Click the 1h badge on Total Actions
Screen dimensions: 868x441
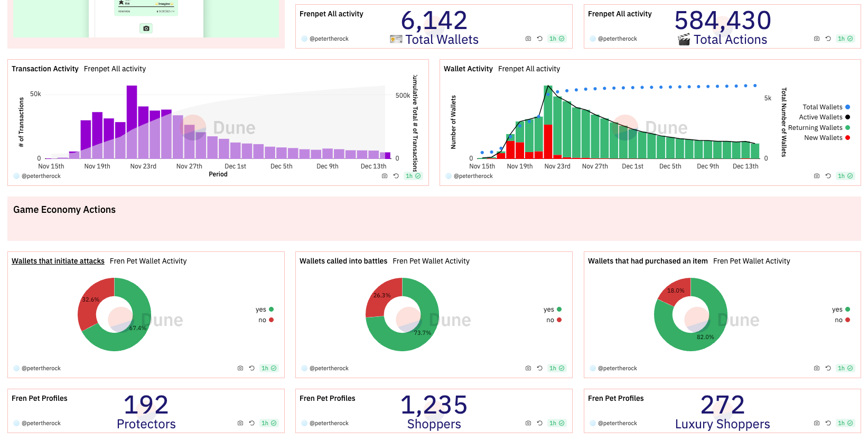coord(845,39)
